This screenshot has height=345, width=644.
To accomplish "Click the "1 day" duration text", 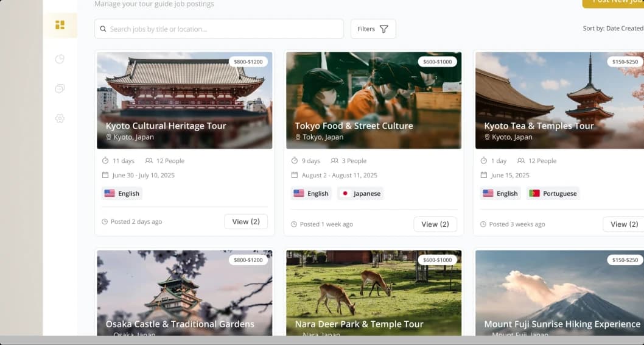I will pos(499,161).
